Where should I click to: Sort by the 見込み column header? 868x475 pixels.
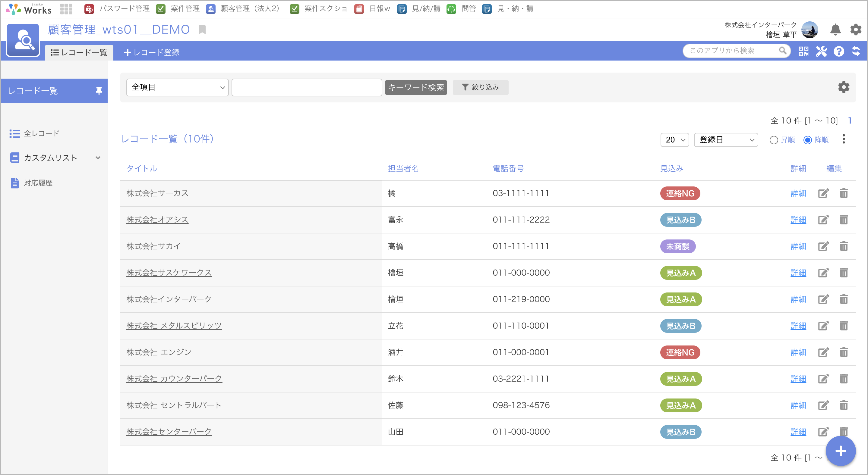tap(671, 168)
